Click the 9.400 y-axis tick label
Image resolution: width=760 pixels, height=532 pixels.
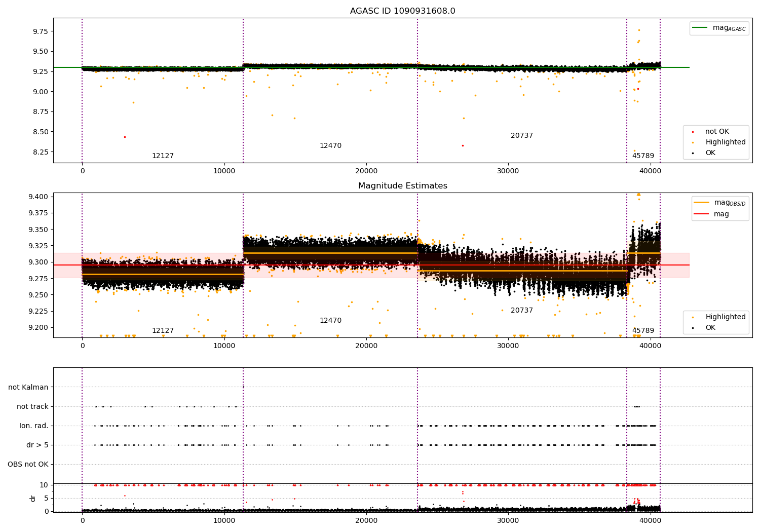click(x=39, y=197)
